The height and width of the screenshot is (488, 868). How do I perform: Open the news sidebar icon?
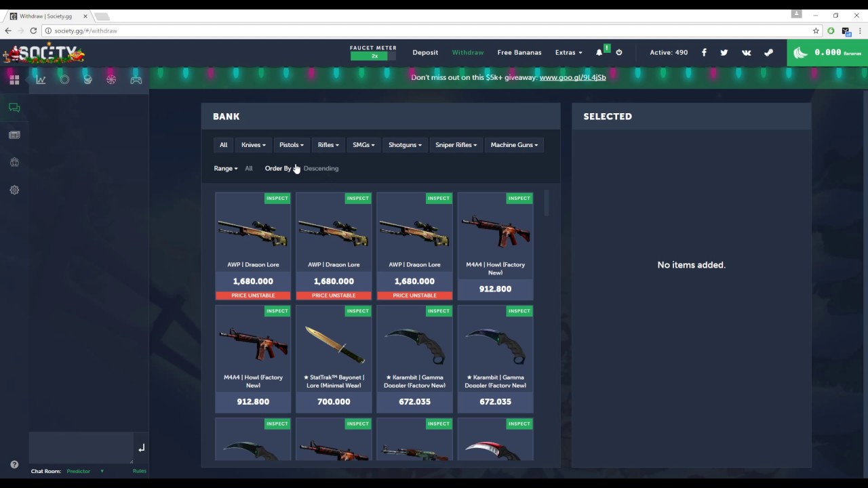[14, 135]
